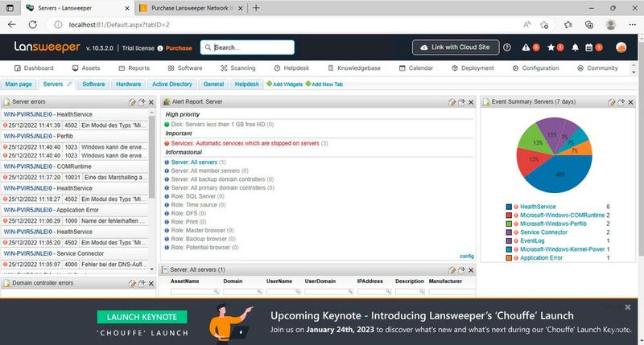Screen dimensions: 644x345
Task: Switch to the General tab
Action: click(x=213, y=84)
